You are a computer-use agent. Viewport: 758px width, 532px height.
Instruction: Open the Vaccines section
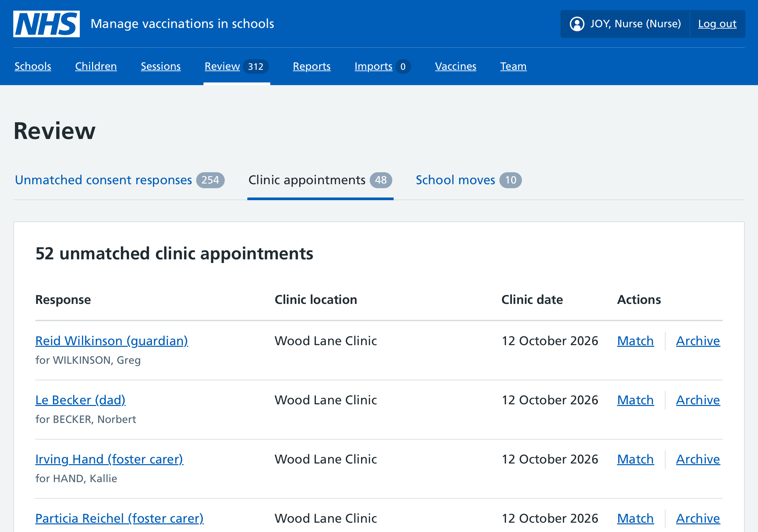(456, 66)
